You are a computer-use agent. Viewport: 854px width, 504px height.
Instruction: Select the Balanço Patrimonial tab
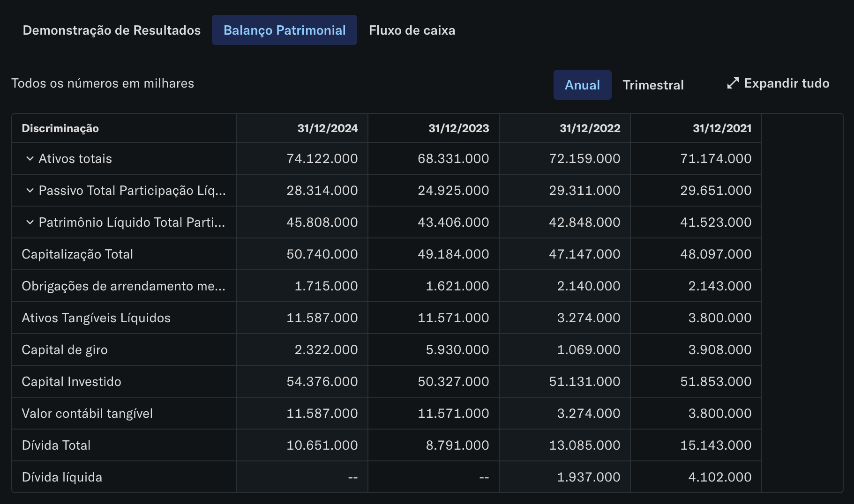(285, 30)
